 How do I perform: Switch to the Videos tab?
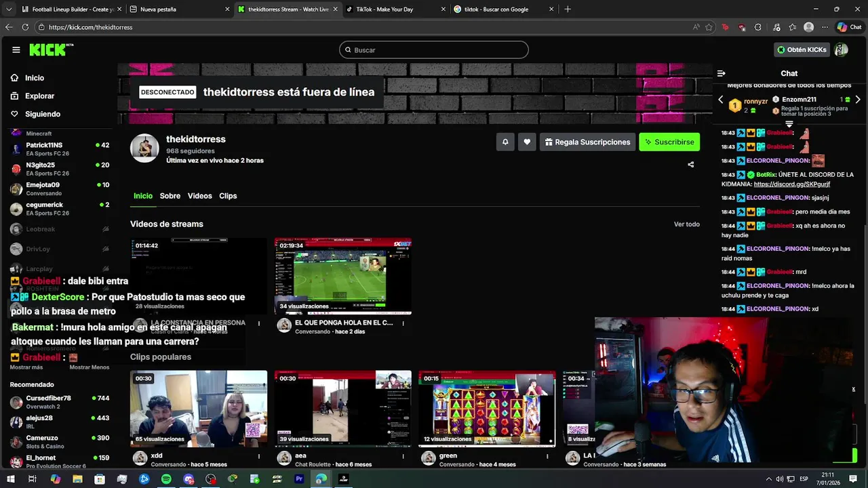(199, 196)
